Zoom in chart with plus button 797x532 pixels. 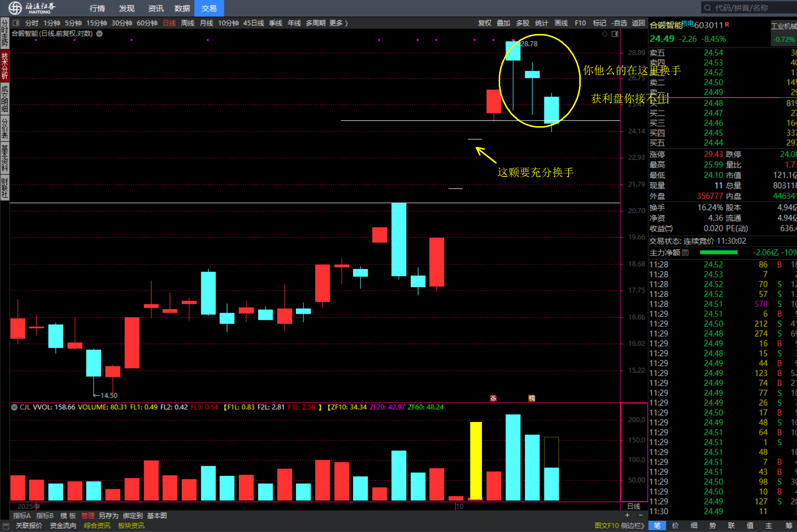pyautogui.click(x=627, y=515)
